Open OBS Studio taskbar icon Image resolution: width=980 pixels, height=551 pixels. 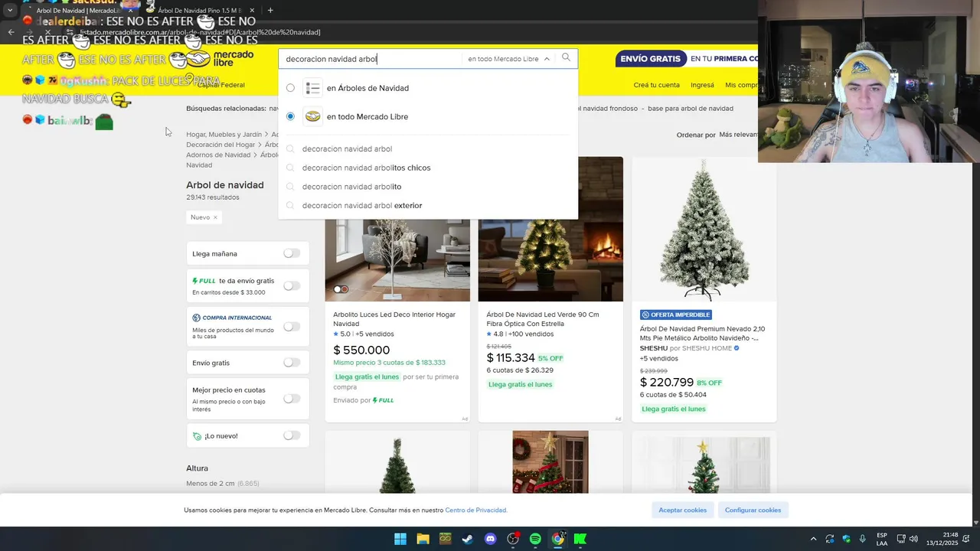(x=513, y=539)
